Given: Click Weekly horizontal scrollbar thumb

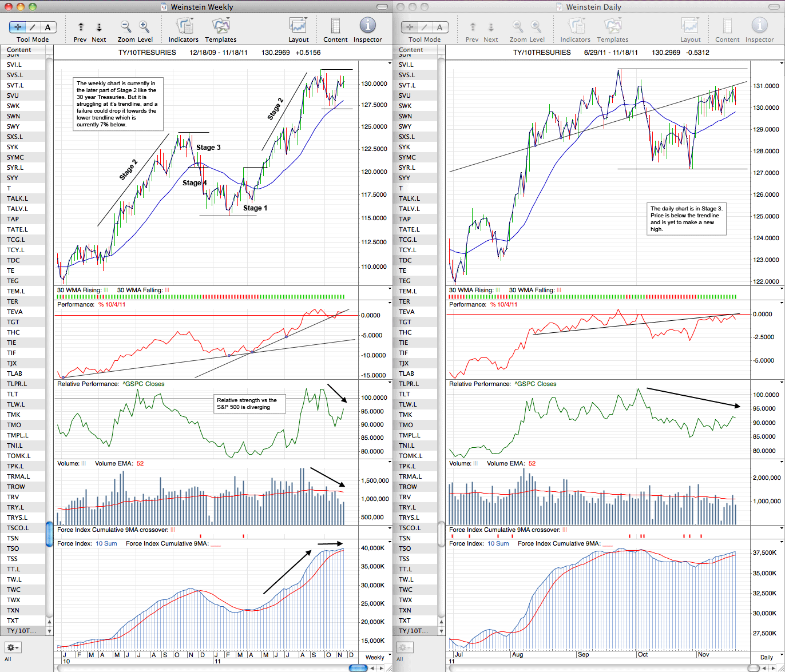Looking at the screenshot, I should point(358,668).
